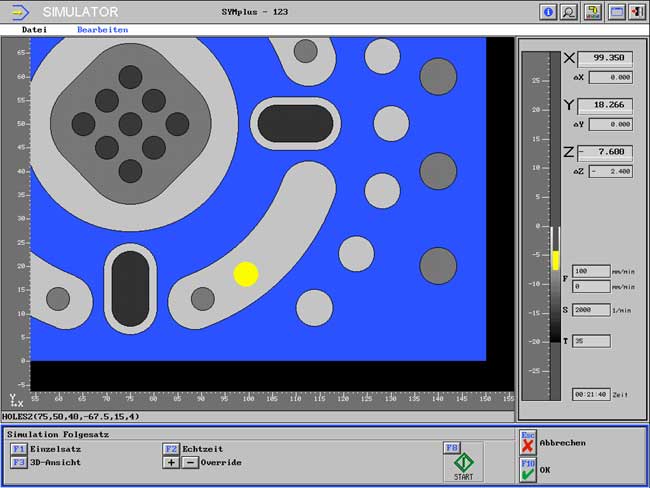This screenshot has width=650, height=488.
Task: Increase override with plus button
Action: click(170, 463)
